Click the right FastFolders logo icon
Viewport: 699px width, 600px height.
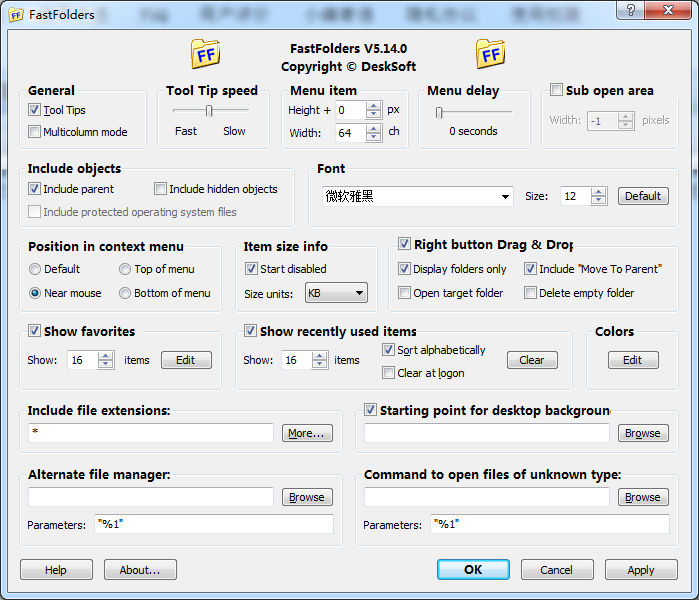coord(490,54)
